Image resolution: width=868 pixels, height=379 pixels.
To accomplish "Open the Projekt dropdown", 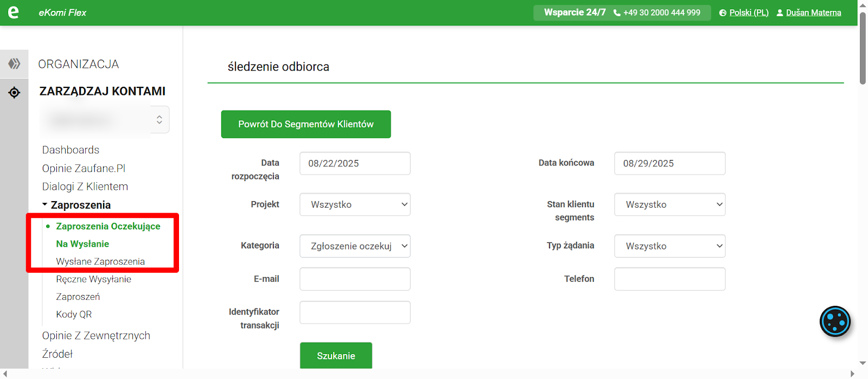I will point(355,204).
